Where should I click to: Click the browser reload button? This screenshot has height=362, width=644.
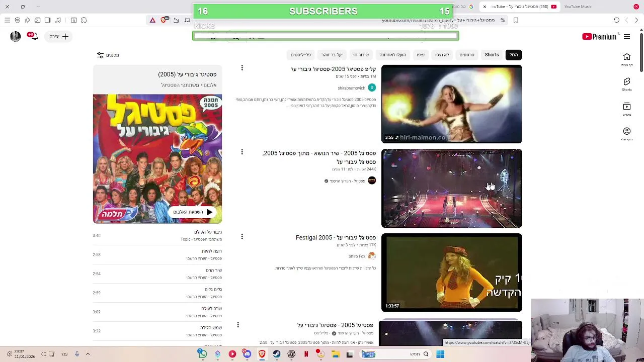tap(616, 20)
